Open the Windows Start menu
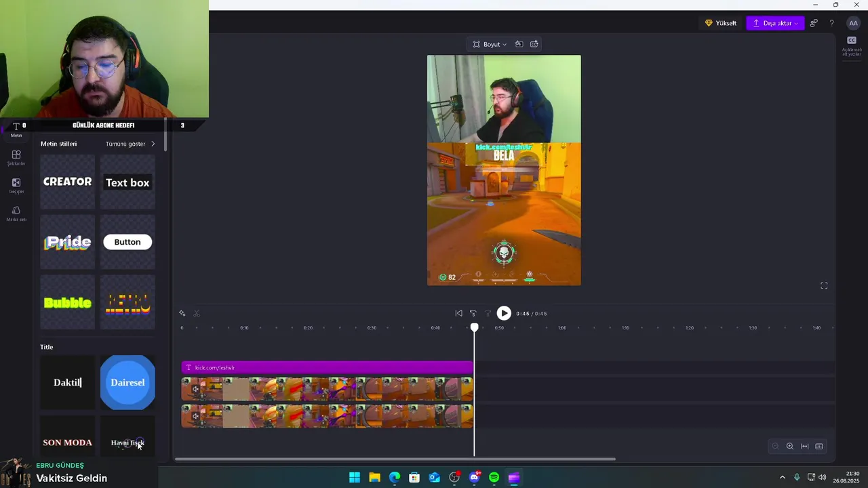868x488 pixels. click(x=355, y=478)
